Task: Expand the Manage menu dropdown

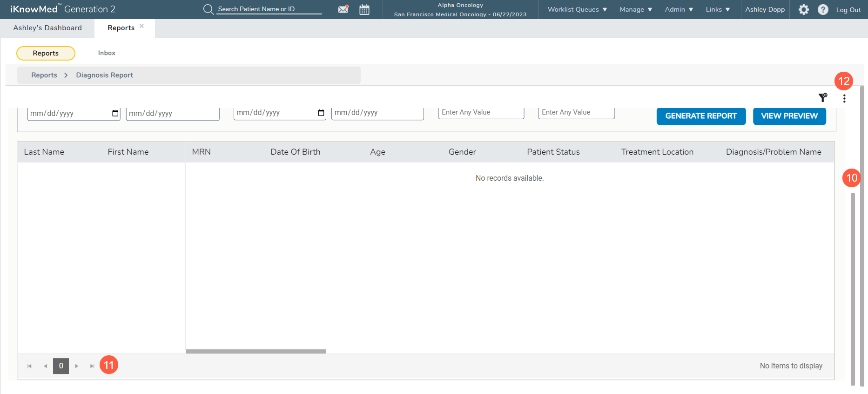Action: coord(636,9)
